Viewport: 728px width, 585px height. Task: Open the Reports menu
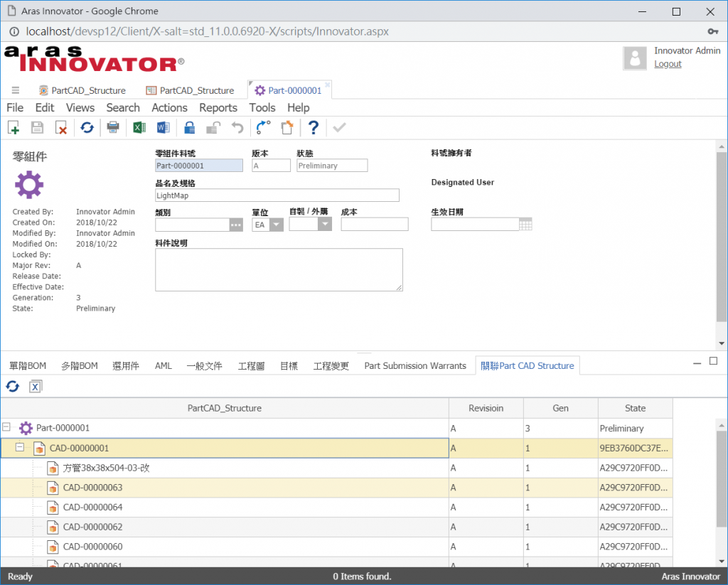(218, 108)
